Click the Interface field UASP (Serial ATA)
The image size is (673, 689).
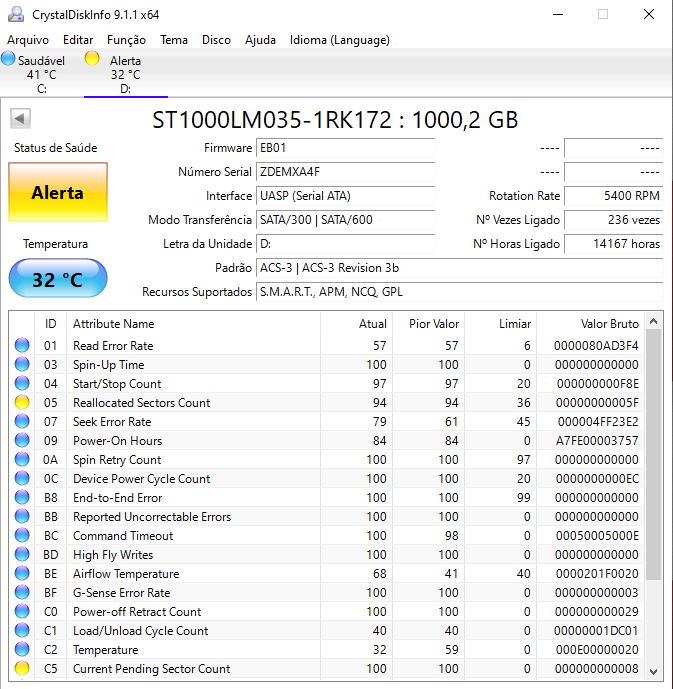click(x=345, y=196)
